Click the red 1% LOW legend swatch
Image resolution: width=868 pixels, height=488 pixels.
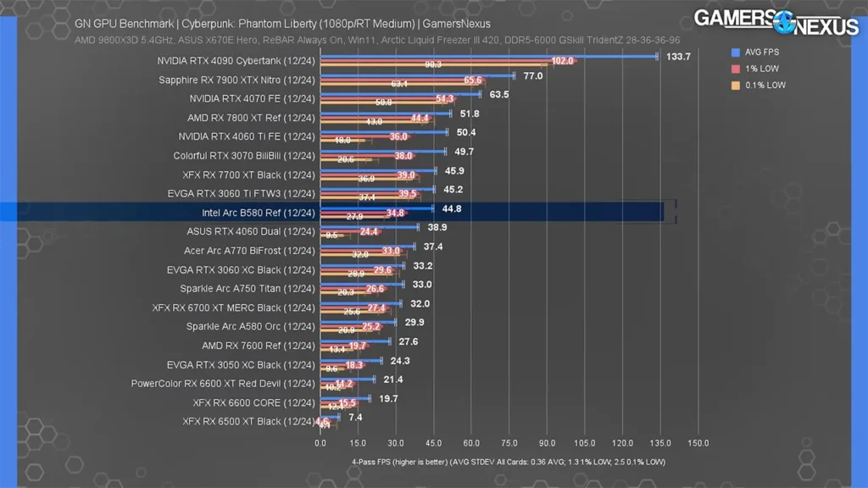735,69
